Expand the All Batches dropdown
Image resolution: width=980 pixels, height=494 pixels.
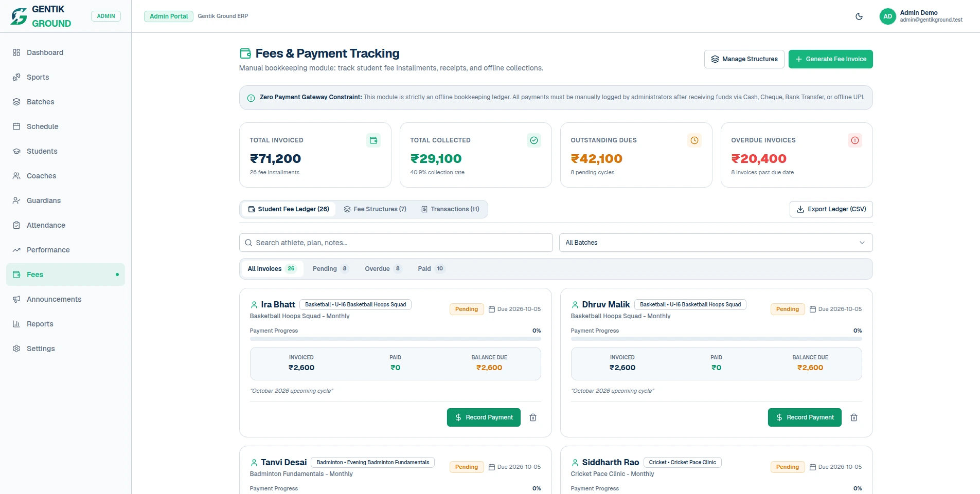716,243
